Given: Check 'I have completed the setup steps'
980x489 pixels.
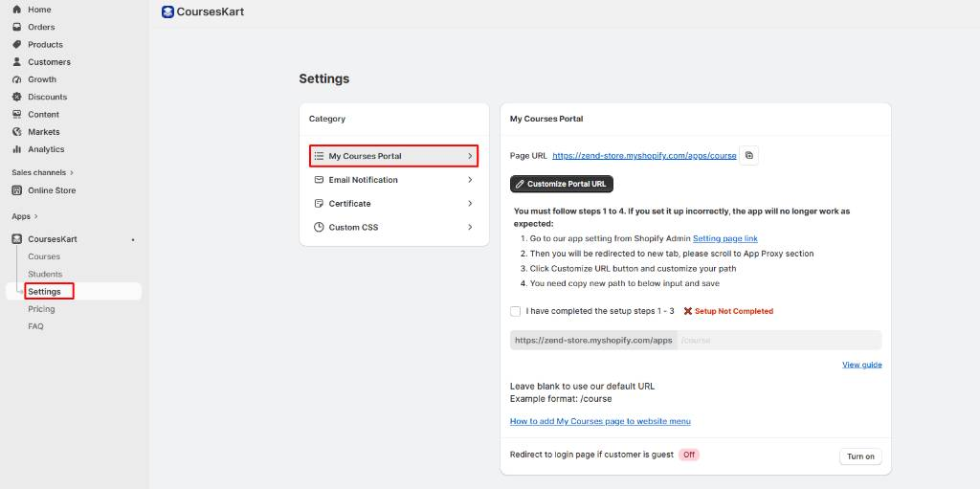Looking at the screenshot, I should [515, 311].
